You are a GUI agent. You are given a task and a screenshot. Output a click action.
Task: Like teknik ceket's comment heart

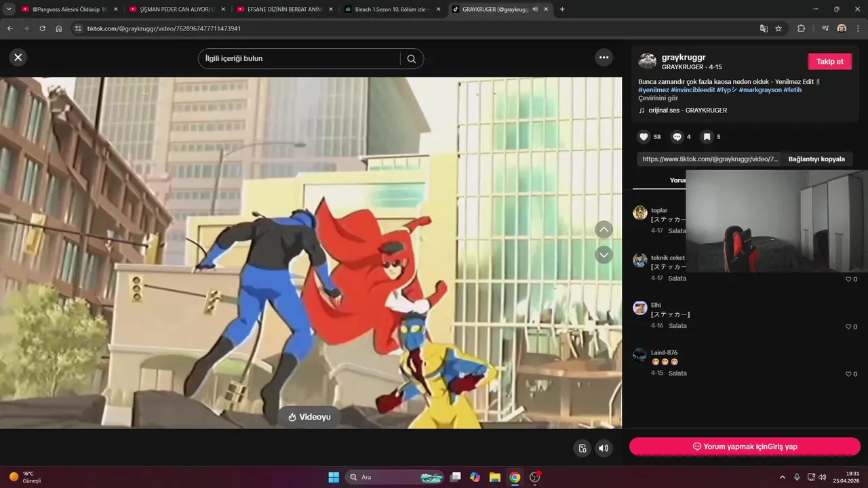(x=848, y=279)
